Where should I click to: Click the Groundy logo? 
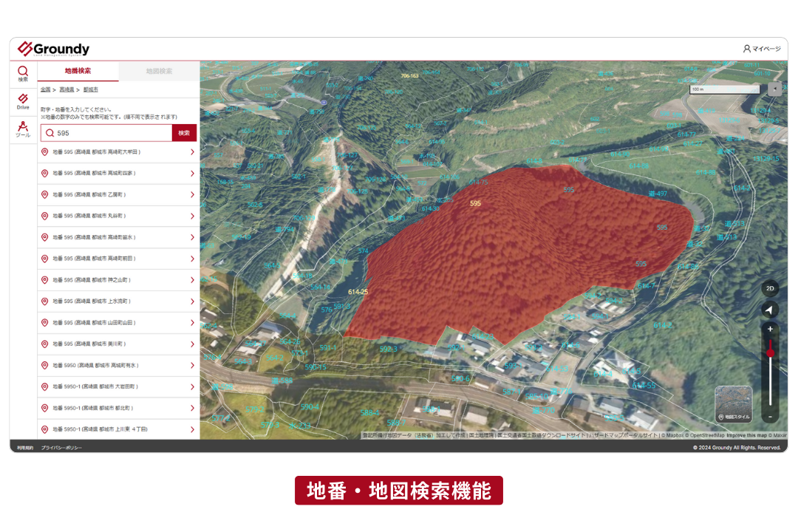[53, 49]
